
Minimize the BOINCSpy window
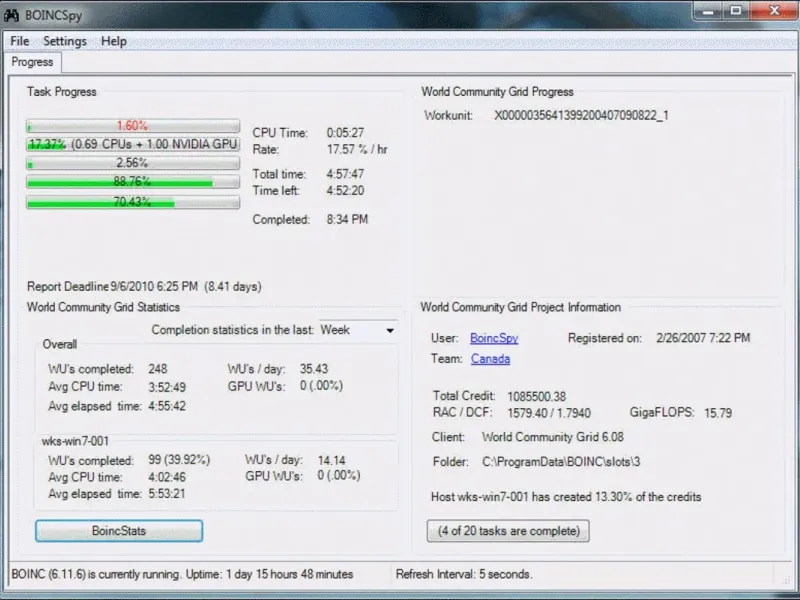(x=708, y=11)
